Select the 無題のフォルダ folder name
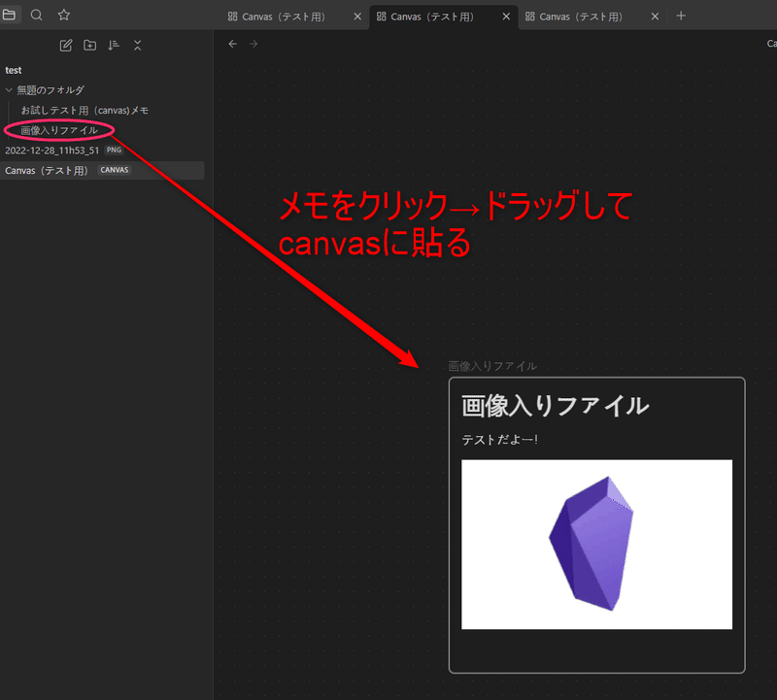The height and width of the screenshot is (700, 777). click(51, 90)
